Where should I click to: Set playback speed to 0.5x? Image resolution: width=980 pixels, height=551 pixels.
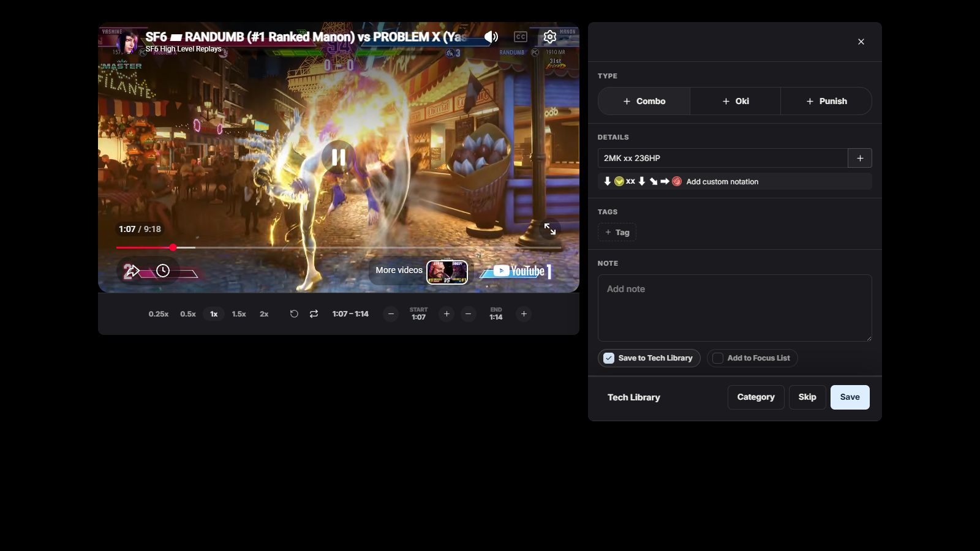(x=188, y=314)
